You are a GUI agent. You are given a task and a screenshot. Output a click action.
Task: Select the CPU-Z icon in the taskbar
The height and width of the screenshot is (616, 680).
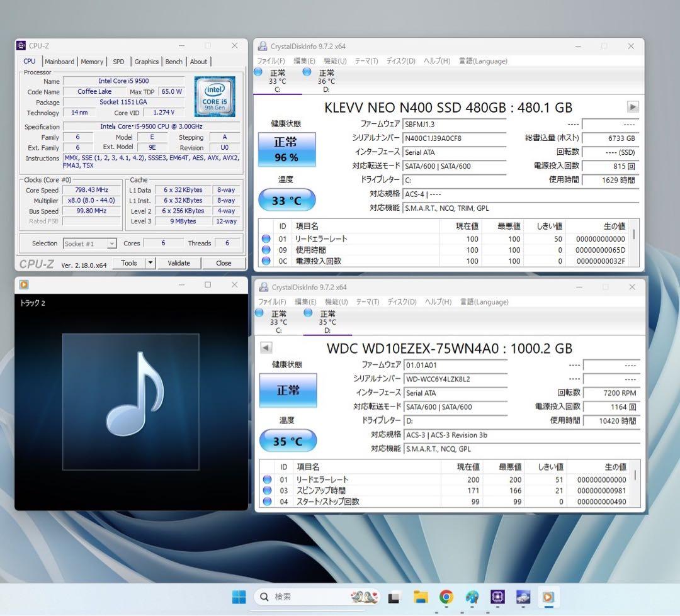pyautogui.click(x=497, y=597)
